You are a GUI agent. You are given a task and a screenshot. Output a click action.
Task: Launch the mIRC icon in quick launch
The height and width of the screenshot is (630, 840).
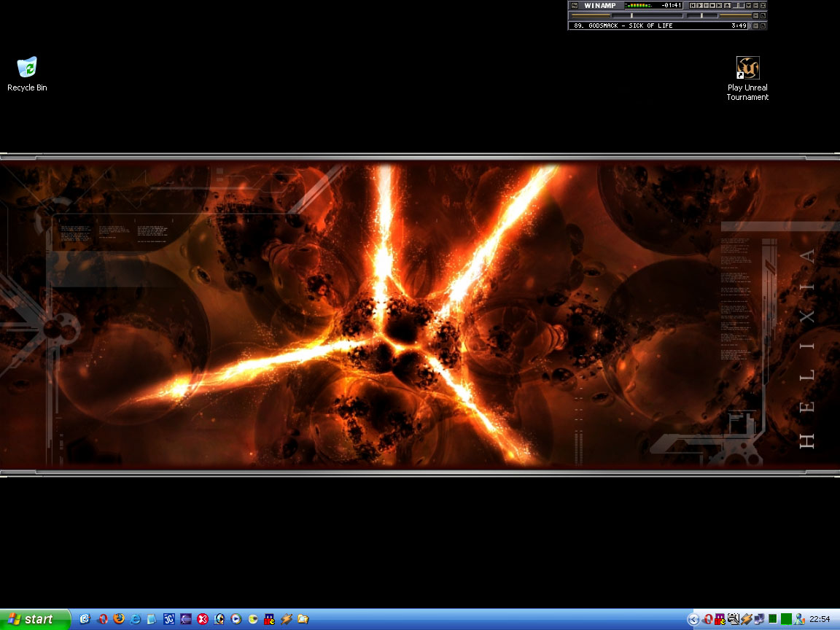pyautogui.click(x=270, y=619)
